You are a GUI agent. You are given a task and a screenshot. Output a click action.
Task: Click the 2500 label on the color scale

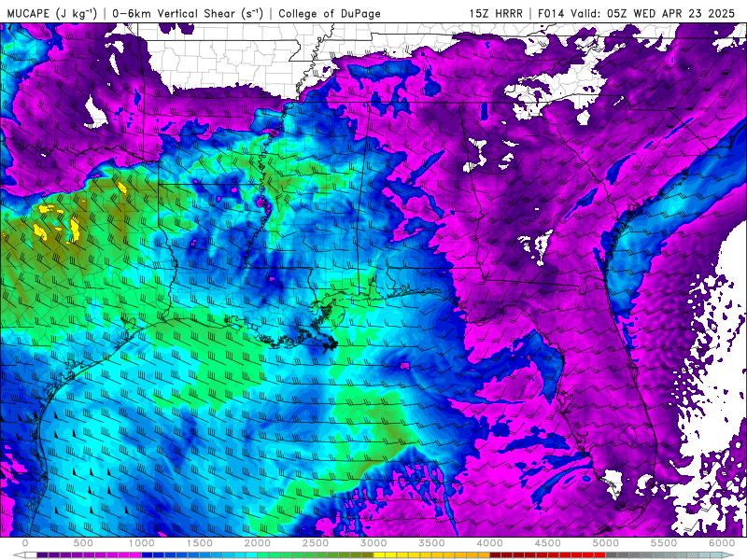316,543
